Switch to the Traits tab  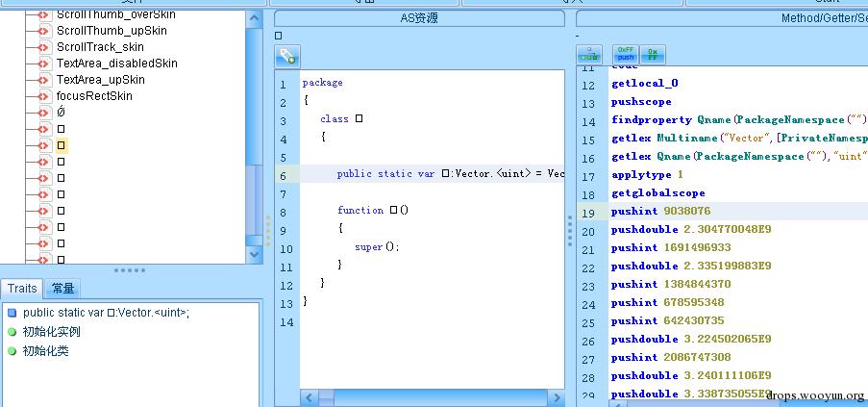point(22,289)
